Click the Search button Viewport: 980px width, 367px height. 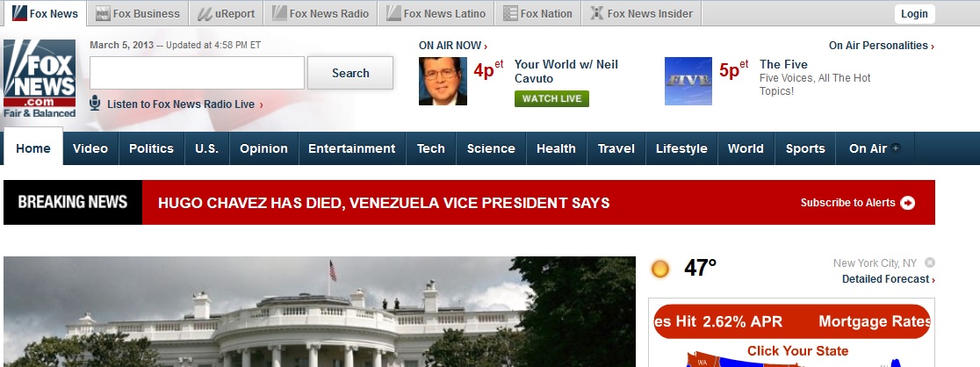tap(350, 73)
